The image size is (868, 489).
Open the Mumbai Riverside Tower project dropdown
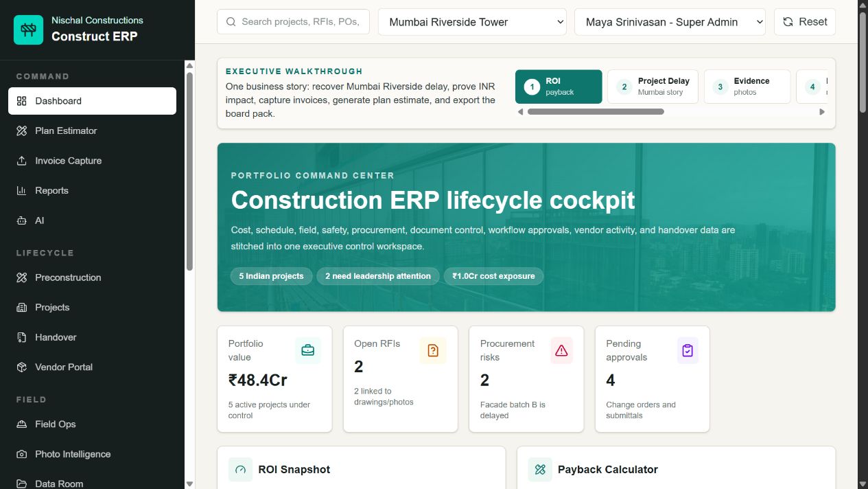click(x=472, y=22)
